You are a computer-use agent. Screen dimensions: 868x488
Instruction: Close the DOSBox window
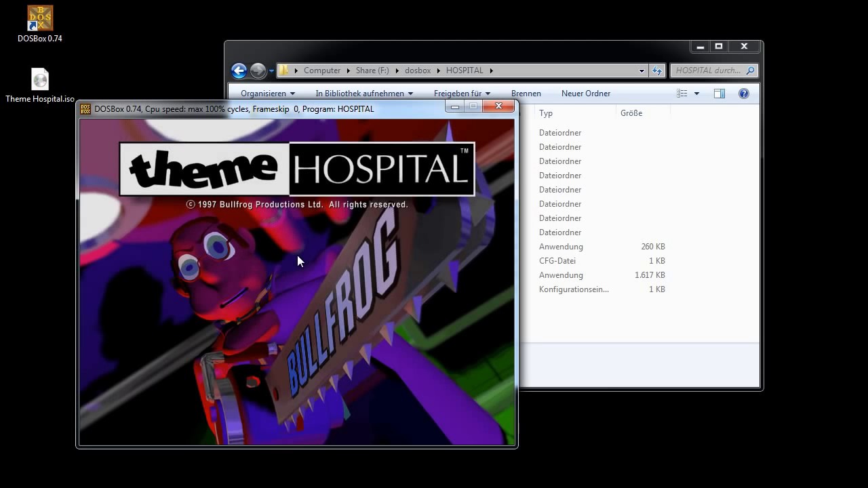click(x=498, y=106)
